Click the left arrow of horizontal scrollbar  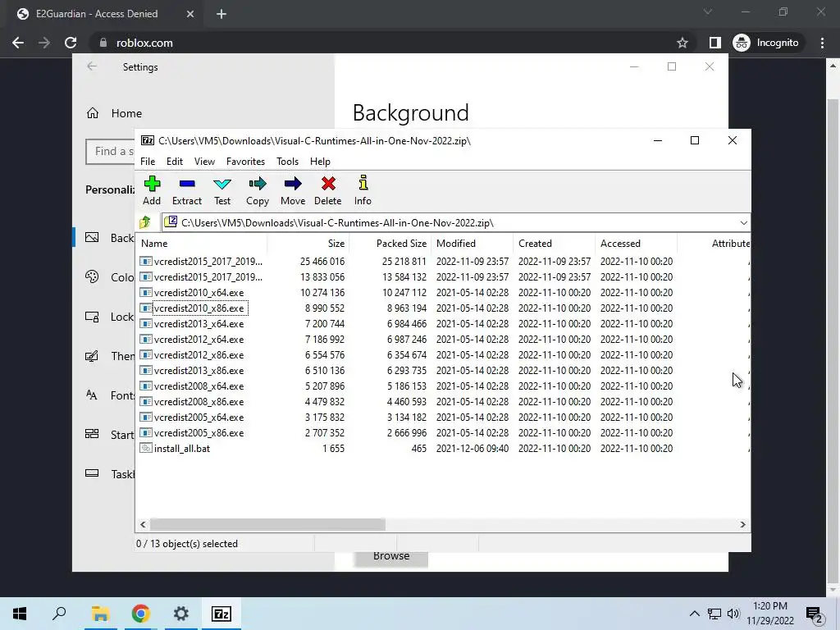click(x=143, y=524)
